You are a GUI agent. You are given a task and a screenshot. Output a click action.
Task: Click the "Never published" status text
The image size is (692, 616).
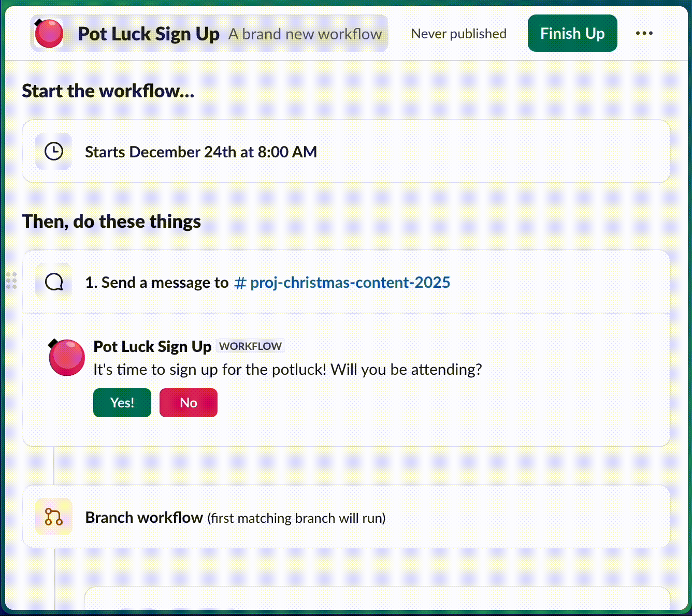coord(458,34)
